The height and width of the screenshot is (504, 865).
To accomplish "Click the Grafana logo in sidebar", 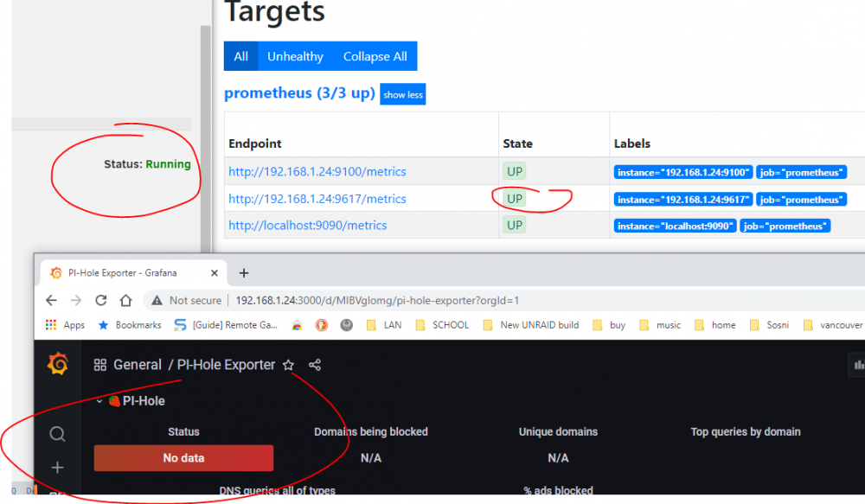I will [58, 364].
